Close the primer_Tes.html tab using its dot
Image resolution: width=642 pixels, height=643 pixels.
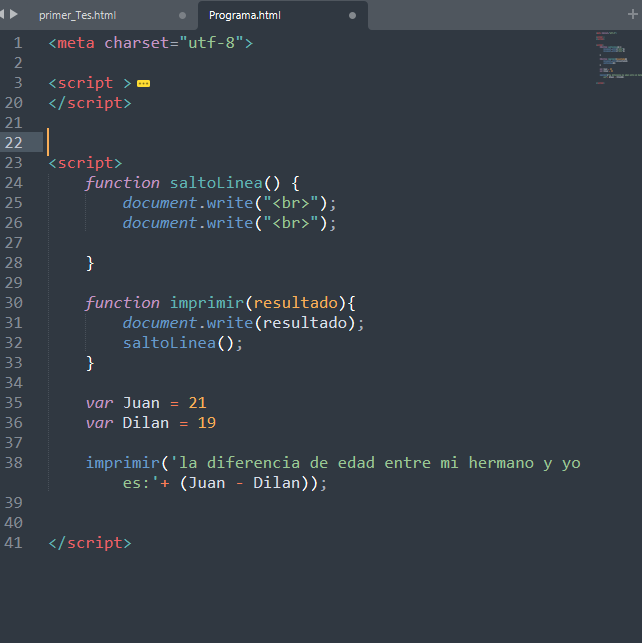click(182, 16)
